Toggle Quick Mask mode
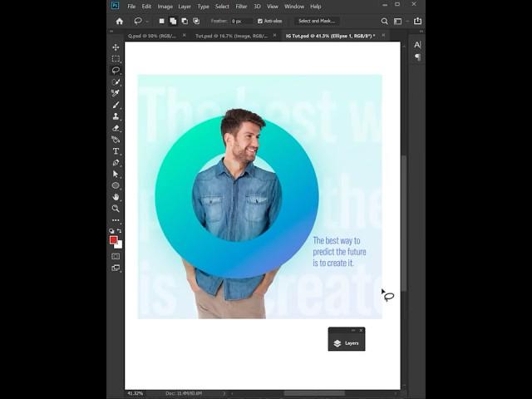 pos(116,256)
